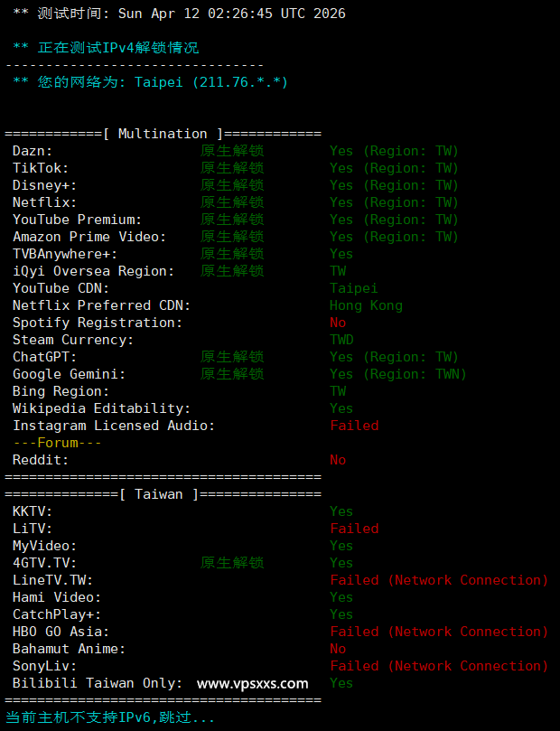This screenshot has height=731, width=560.
Task: Click the Taiwan section header
Action: click(x=163, y=494)
